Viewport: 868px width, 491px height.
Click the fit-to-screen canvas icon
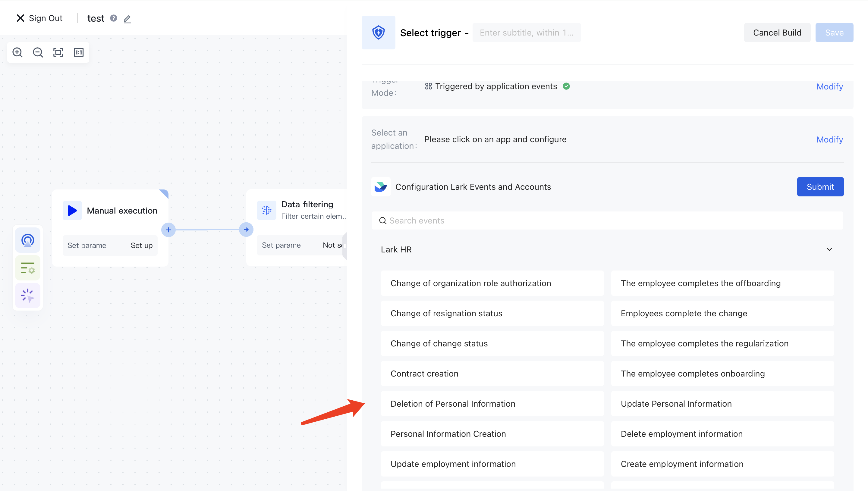coord(58,52)
